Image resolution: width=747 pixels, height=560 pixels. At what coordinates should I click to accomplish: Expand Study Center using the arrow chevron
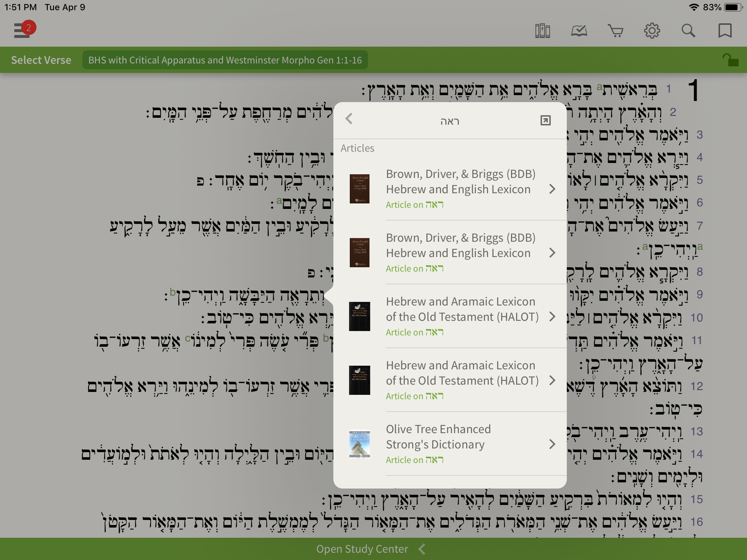[422, 549]
